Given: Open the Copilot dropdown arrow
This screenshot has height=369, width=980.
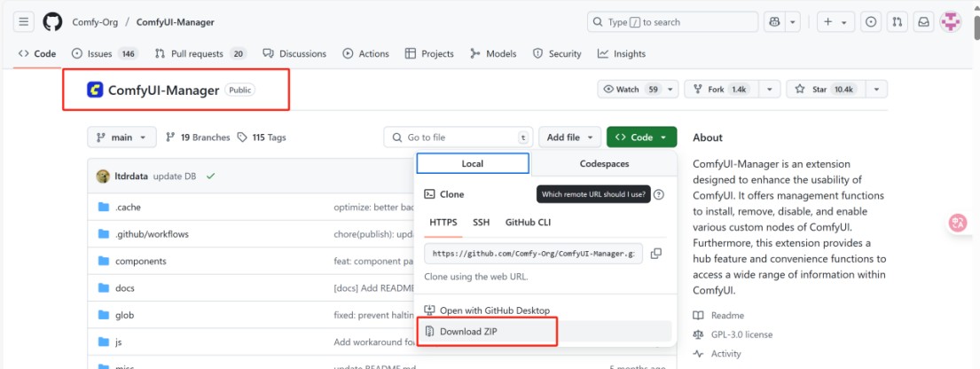Looking at the screenshot, I should pos(793,22).
